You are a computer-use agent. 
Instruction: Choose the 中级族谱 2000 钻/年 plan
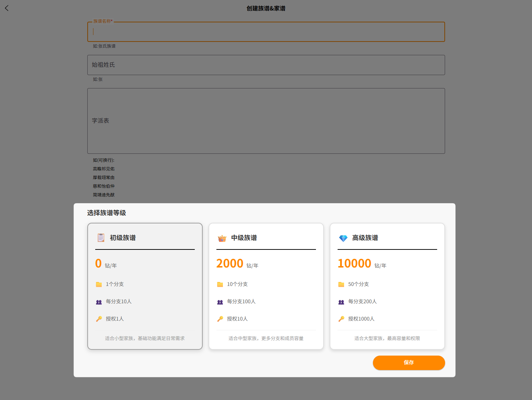[x=266, y=286]
